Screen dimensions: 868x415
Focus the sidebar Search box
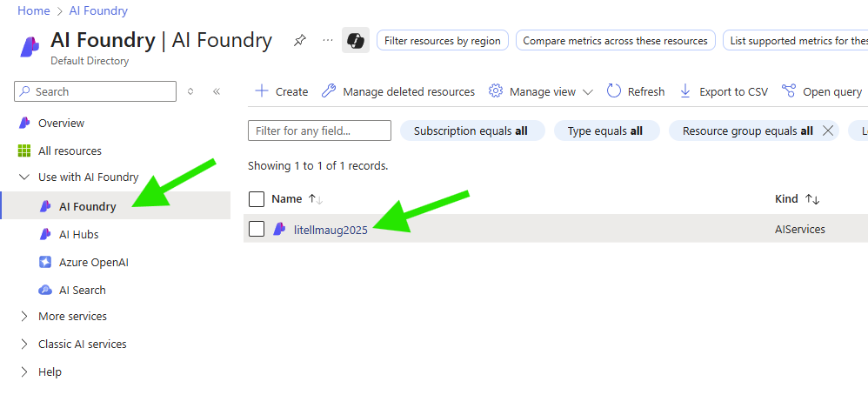(x=95, y=91)
